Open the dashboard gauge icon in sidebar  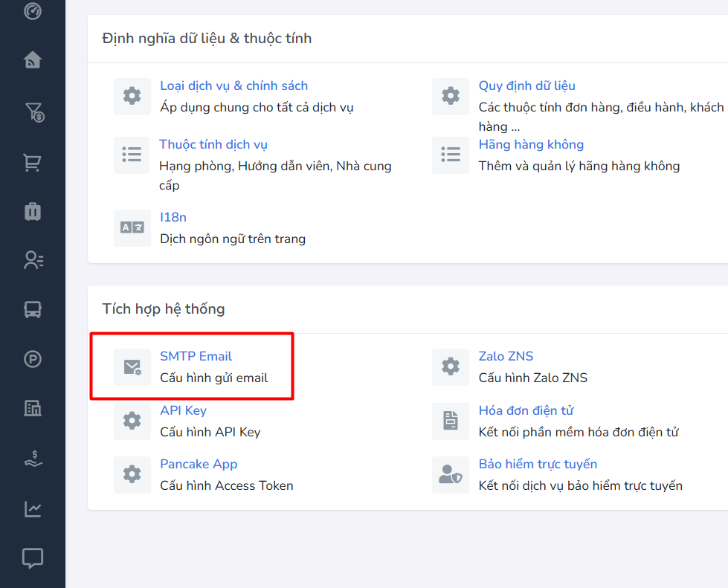(33, 11)
